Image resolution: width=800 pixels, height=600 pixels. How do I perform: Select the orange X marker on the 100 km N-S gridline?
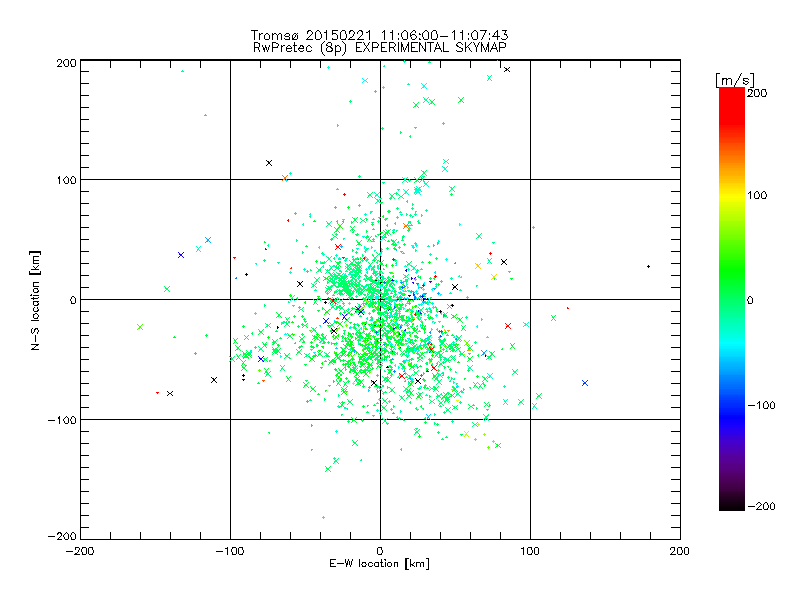coord(285,178)
